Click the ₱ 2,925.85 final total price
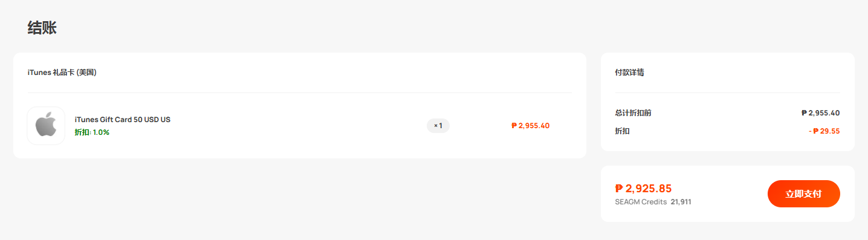 643,189
